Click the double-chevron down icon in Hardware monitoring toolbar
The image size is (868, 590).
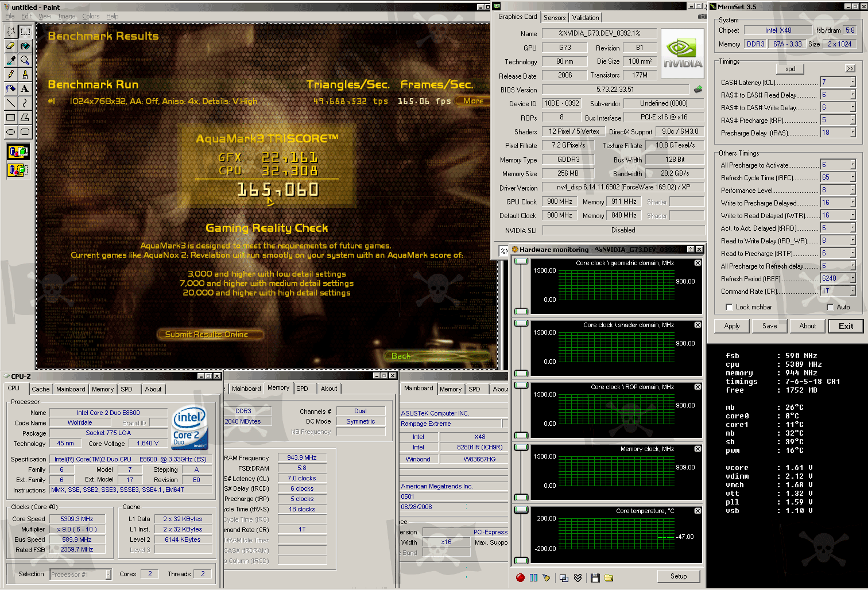click(x=578, y=578)
